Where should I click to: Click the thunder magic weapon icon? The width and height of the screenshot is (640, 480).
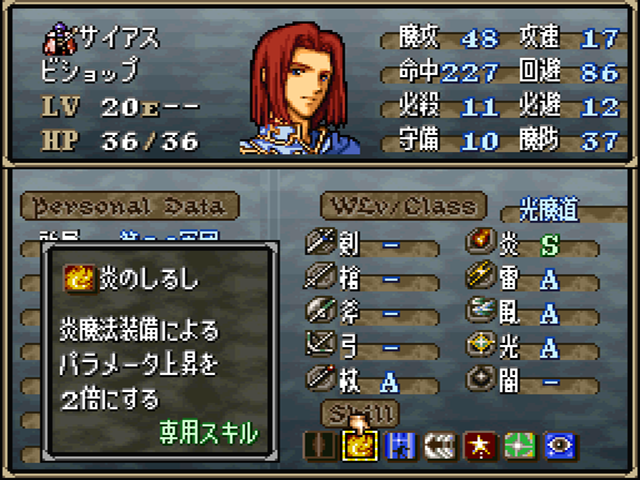click(x=481, y=275)
